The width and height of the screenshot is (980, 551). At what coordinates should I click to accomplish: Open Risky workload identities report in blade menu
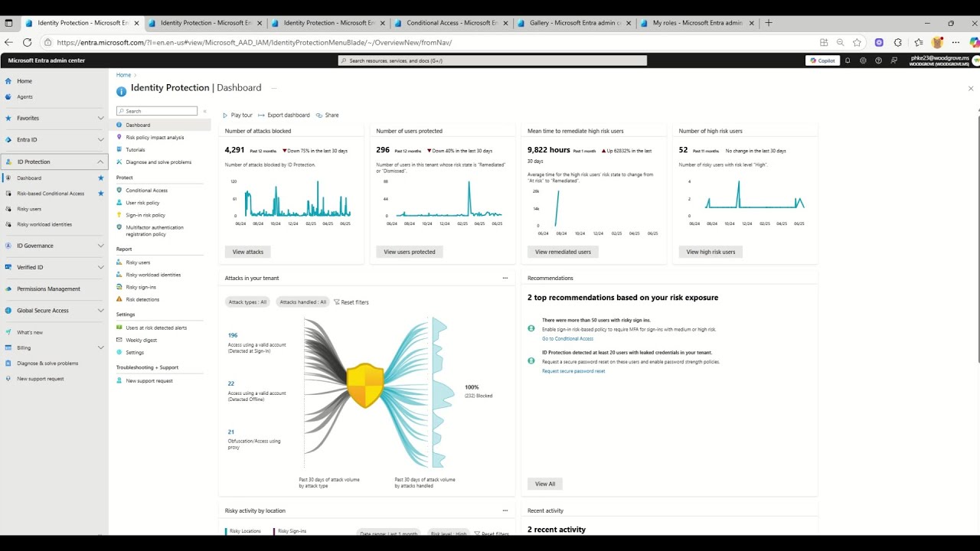point(153,275)
